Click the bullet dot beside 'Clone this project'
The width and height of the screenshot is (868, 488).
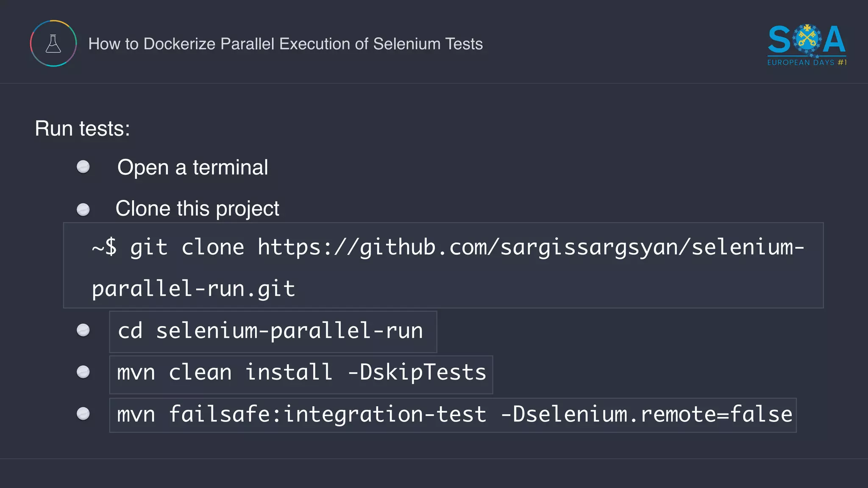point(83,210)
